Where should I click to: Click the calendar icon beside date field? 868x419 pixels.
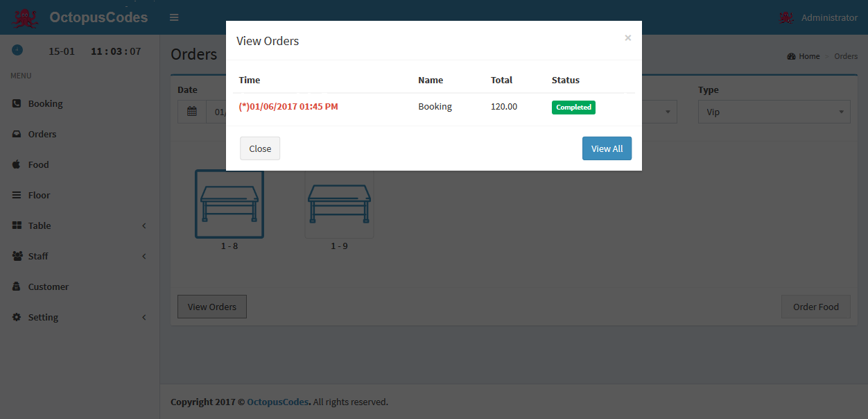tap(192, 112)
